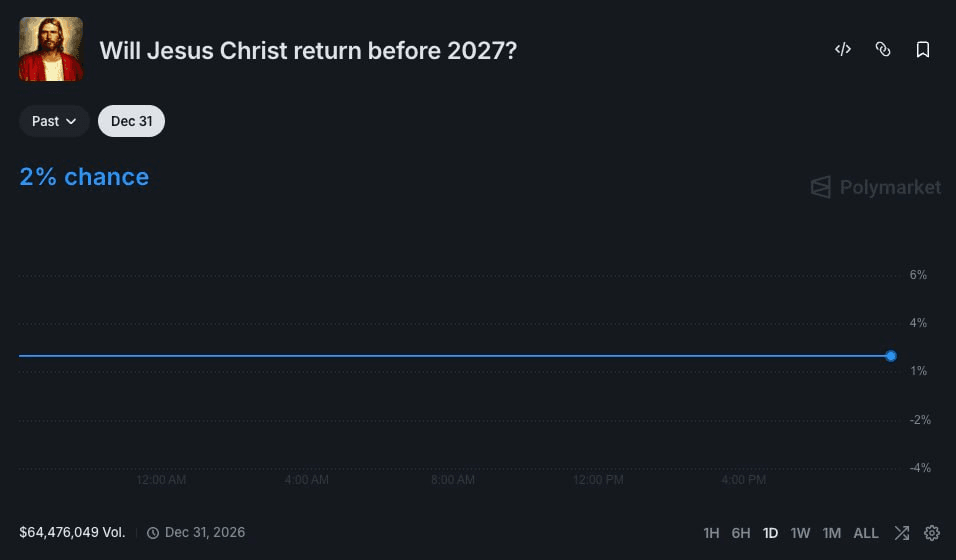Screen dimensions: 956x560
Task: Select the 1D chart range
Action: pos(770,533)
